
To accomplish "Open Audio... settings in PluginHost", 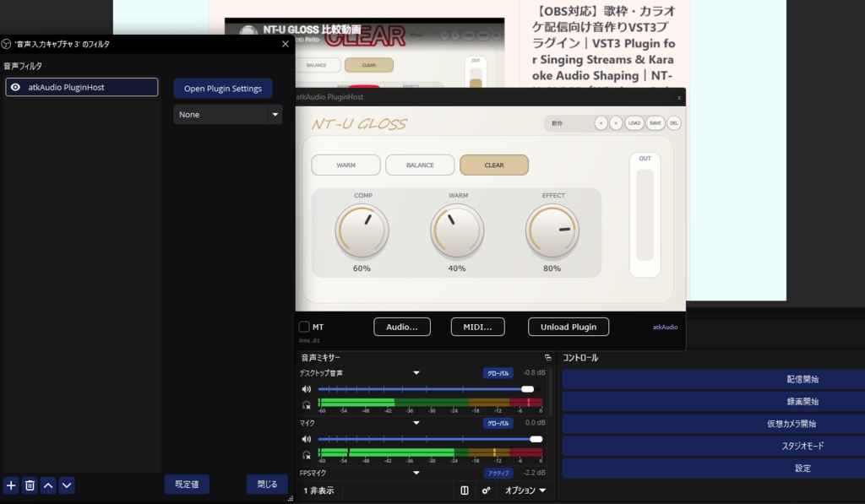I will click(401, 327).
